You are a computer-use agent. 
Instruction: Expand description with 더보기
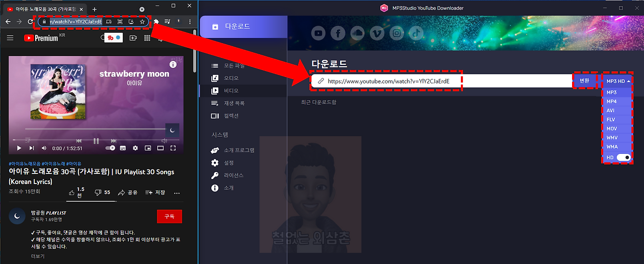coord(38,256)
